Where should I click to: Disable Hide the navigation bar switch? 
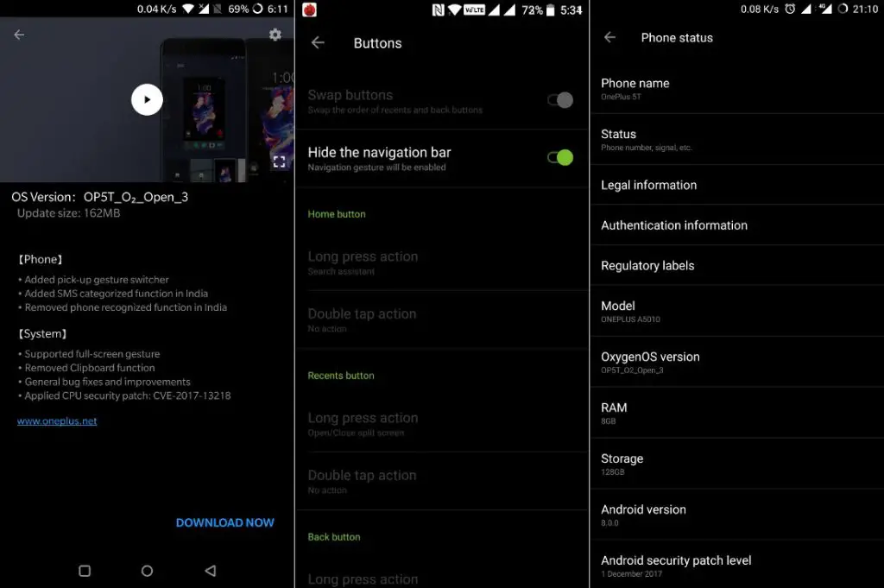pyautogui.click(x=560, y=158)
